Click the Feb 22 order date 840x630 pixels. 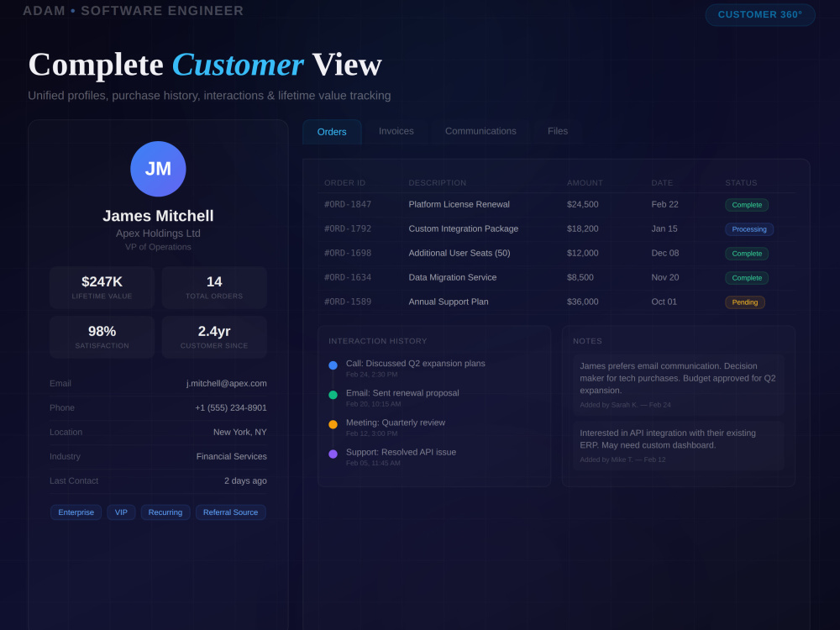tap(664, 204)
